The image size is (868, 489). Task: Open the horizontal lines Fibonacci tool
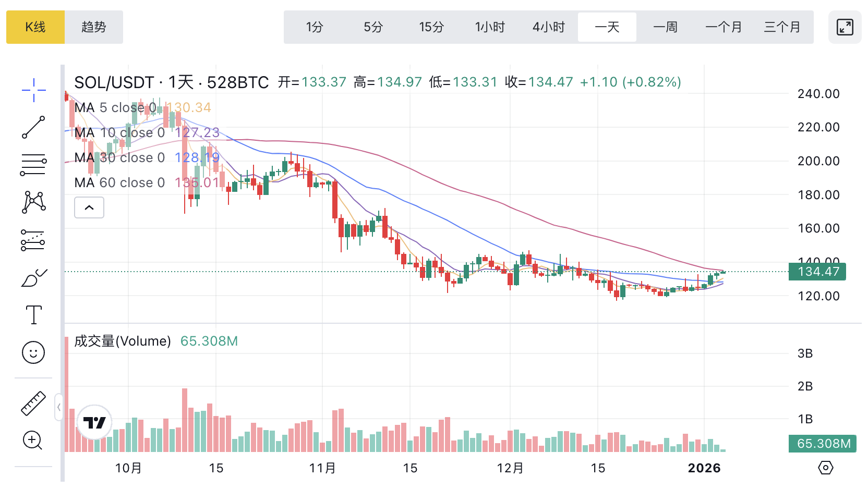pos(33,165)
